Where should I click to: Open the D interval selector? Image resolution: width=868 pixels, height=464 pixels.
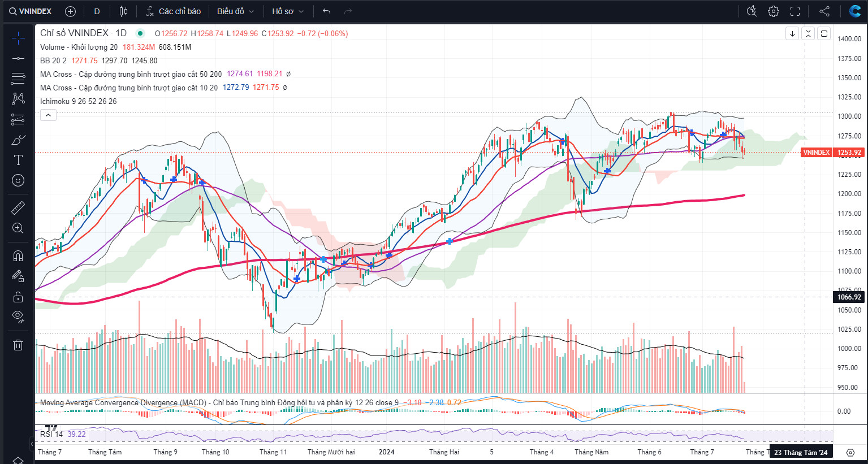coord(97,11)
